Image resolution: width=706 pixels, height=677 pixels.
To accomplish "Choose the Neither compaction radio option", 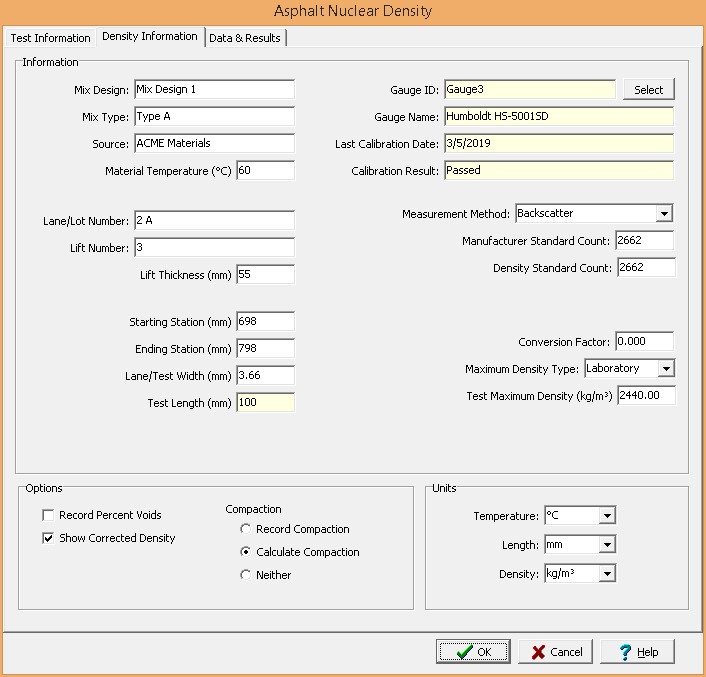I will click(246, 575).
